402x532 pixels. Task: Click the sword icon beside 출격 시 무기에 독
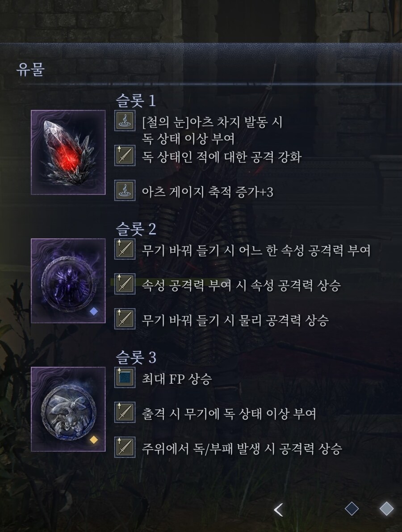125,412
